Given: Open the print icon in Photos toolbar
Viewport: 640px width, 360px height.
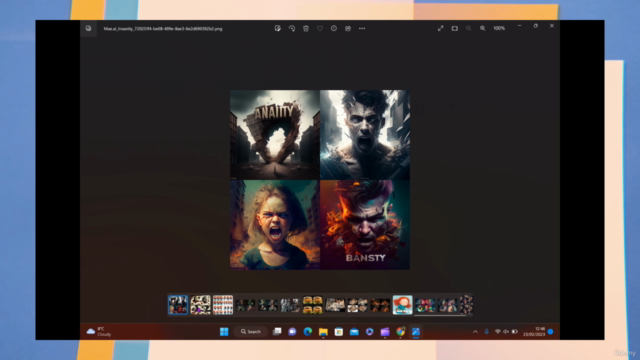Looking at the screenshot, I should (x=348, y=28).
